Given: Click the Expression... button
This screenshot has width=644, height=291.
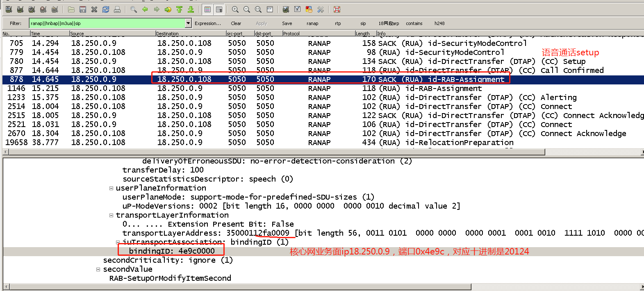Looking at the screenshot, I should tap(207, 23).
